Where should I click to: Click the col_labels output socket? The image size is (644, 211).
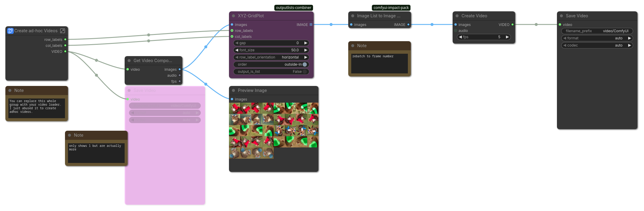point(65,45)
